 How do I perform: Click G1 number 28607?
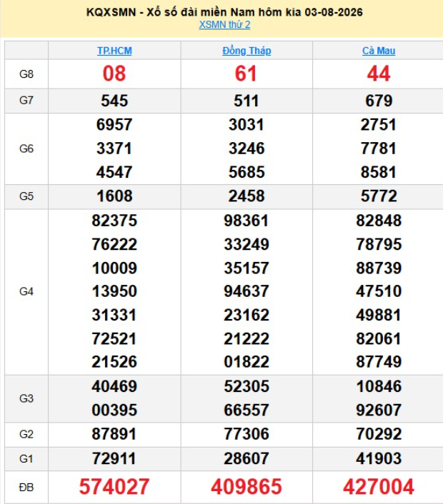point(247,459)
